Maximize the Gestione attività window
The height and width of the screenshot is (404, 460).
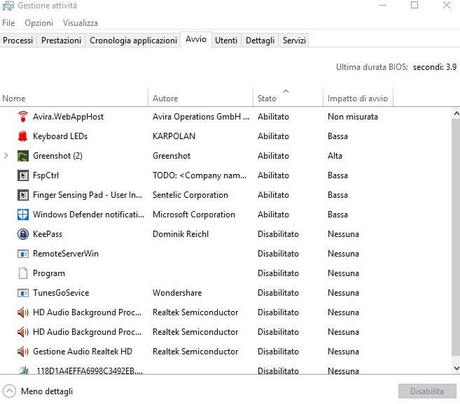[x=414, y=5]
